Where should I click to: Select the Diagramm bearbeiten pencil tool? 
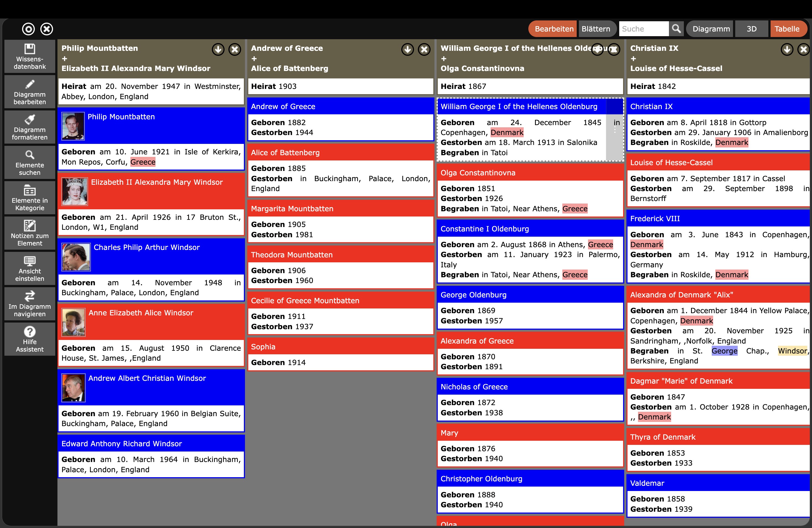(x=30, y=92)
